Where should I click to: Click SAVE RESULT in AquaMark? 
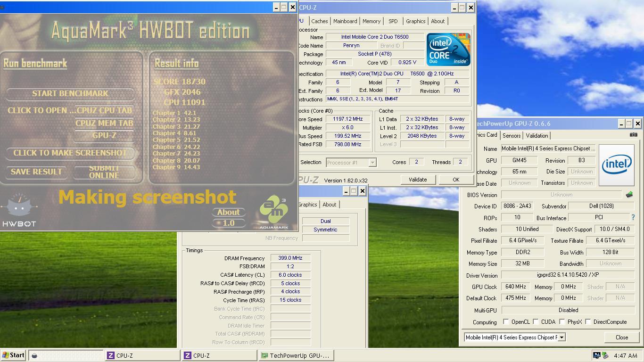[36, 172]
